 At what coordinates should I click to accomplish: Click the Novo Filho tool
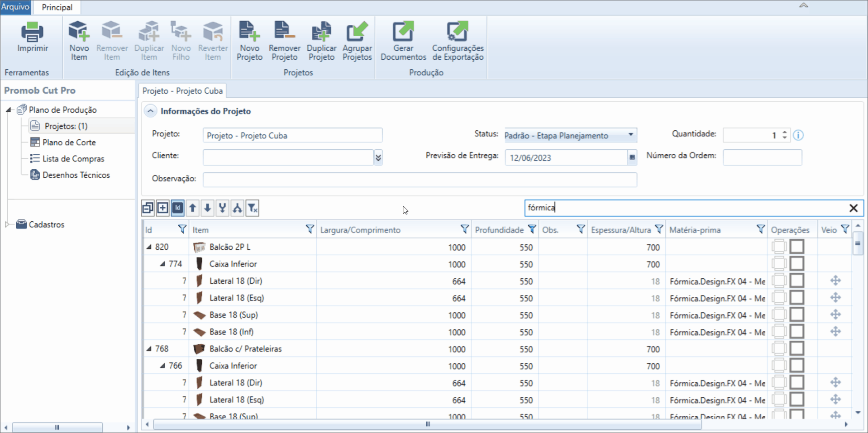tap(181, 41)
